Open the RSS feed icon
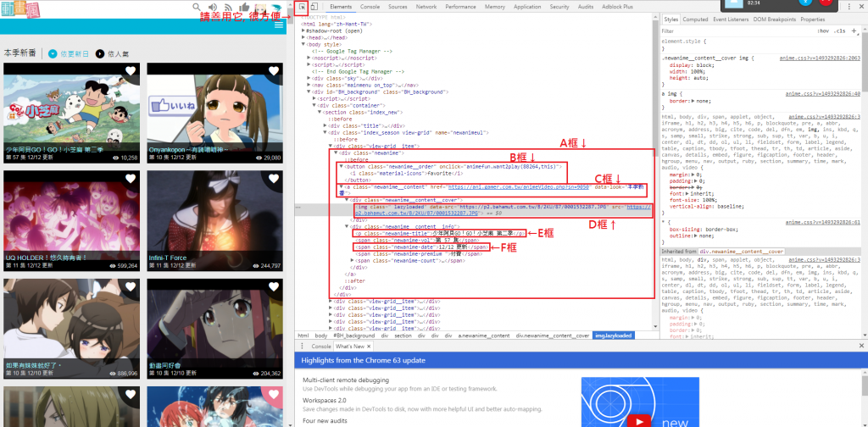The image size is (868, 427). (227, 7)
